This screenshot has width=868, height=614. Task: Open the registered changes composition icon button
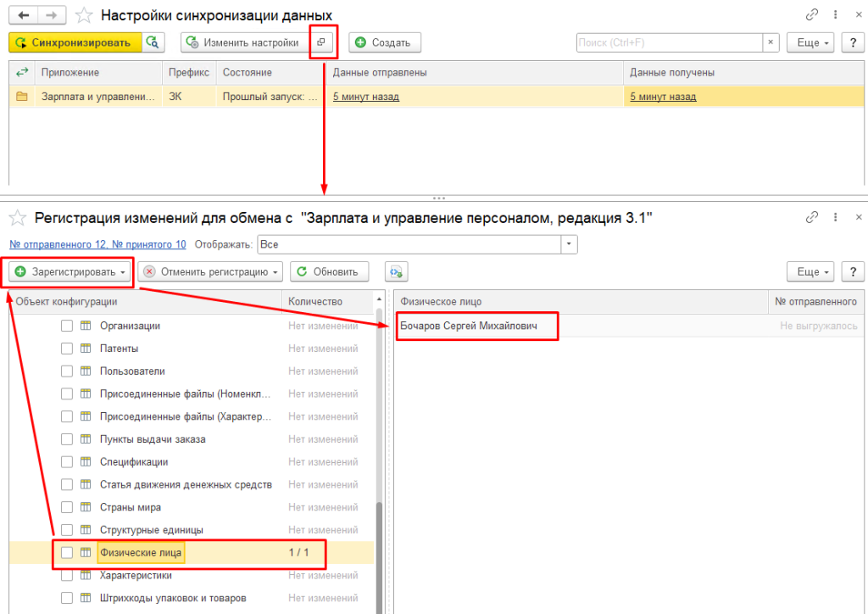point(320,42)
